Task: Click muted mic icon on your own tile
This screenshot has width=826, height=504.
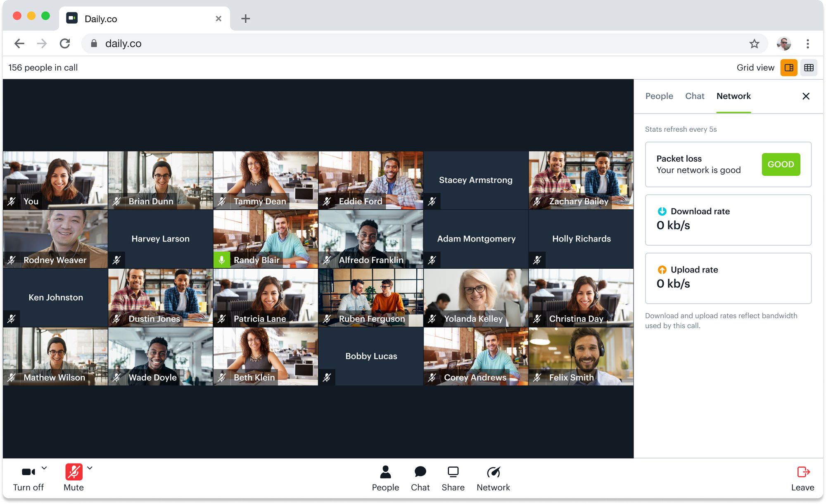Action: 12,201
